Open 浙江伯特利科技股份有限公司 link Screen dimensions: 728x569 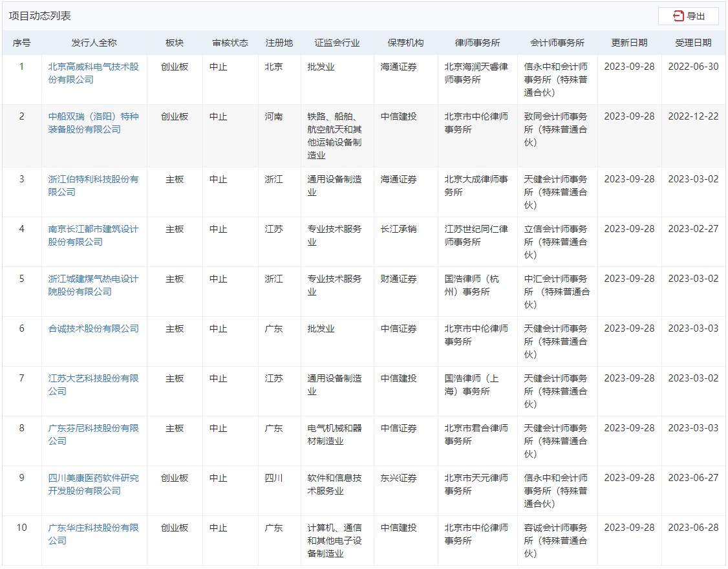pos(93,186)
